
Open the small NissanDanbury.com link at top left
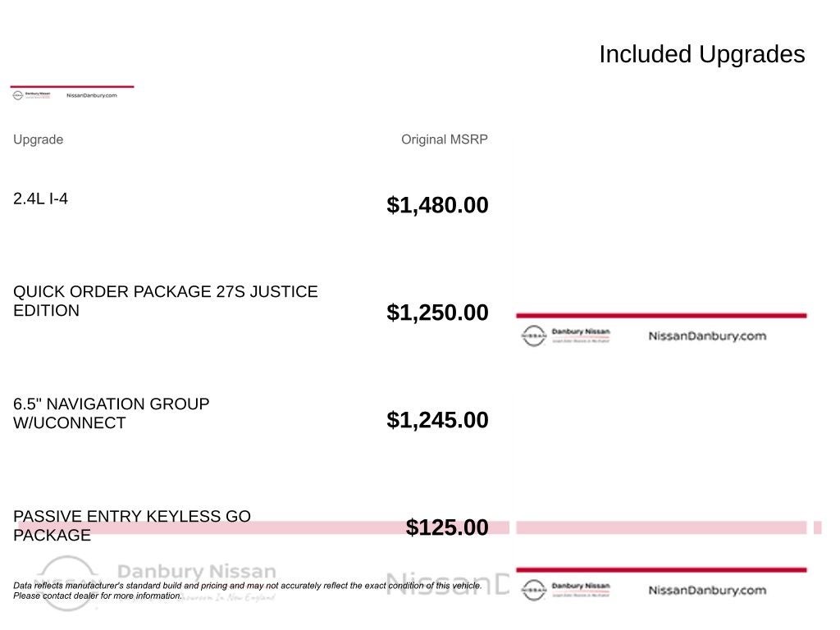(91, 95)
